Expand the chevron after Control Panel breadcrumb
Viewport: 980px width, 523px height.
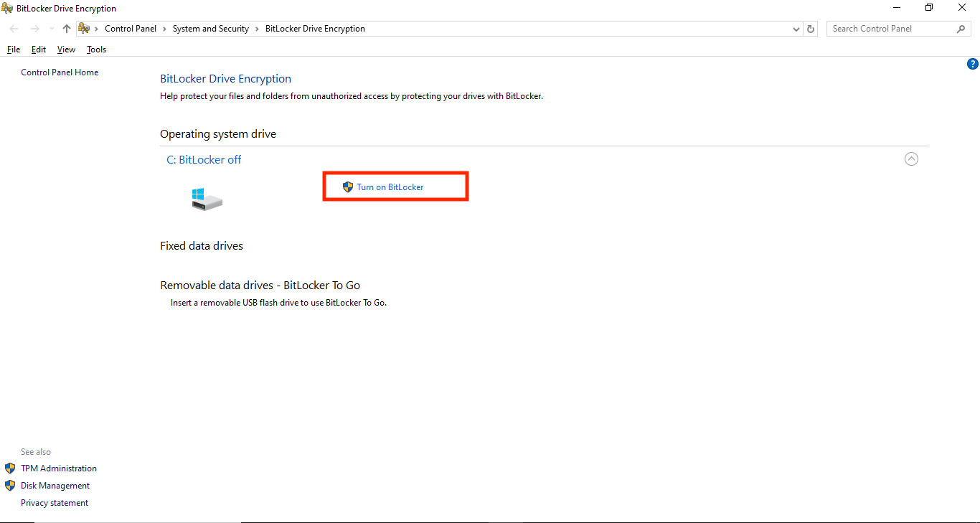(x=164, y=29)
